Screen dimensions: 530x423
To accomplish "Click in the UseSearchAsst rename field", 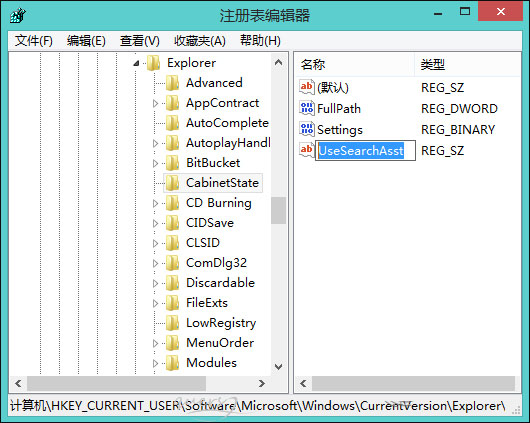I will coord(365,150).
